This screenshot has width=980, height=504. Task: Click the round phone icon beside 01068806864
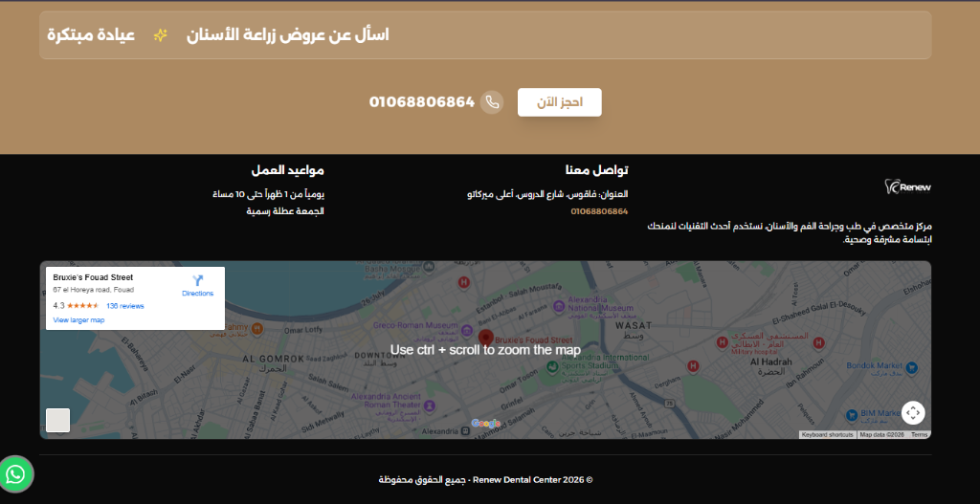pyautogui.click(x=492, y=101)
